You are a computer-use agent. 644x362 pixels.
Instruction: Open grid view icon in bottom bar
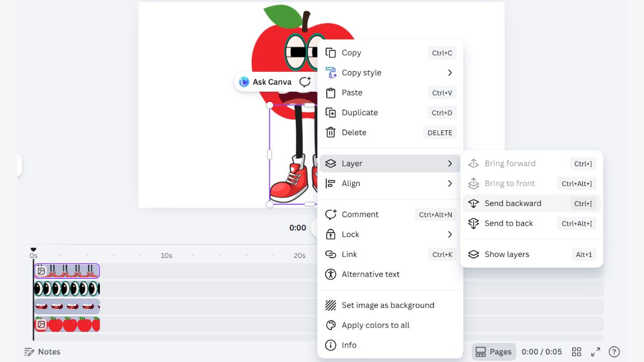pos(576,352)
